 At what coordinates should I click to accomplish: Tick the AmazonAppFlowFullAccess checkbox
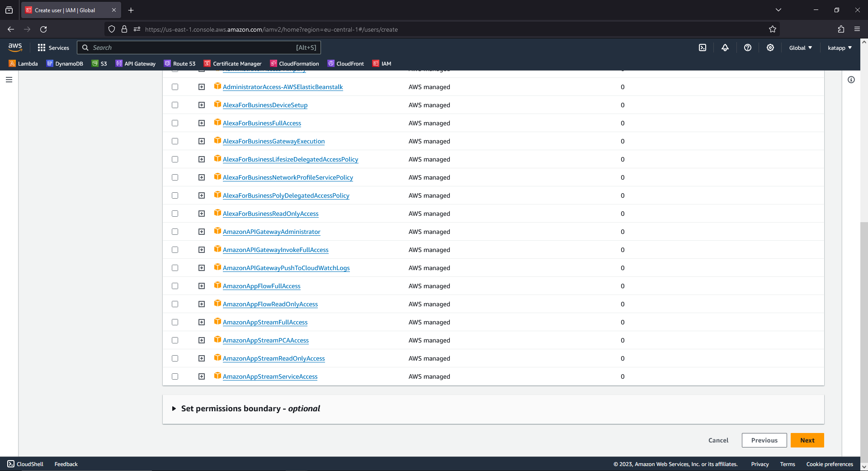[x=175, y=286]
